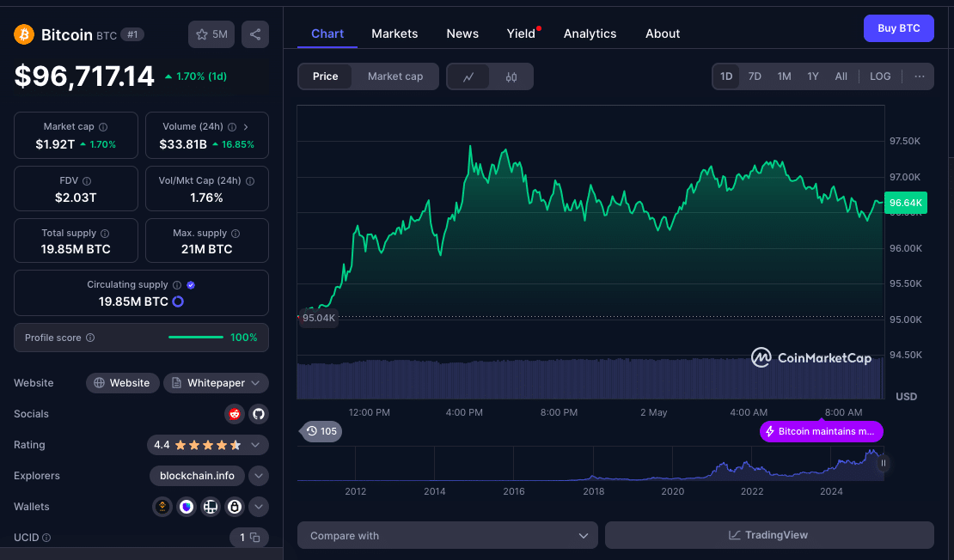Add Bitcoin to watchlist with star button

tap(211, 34)
